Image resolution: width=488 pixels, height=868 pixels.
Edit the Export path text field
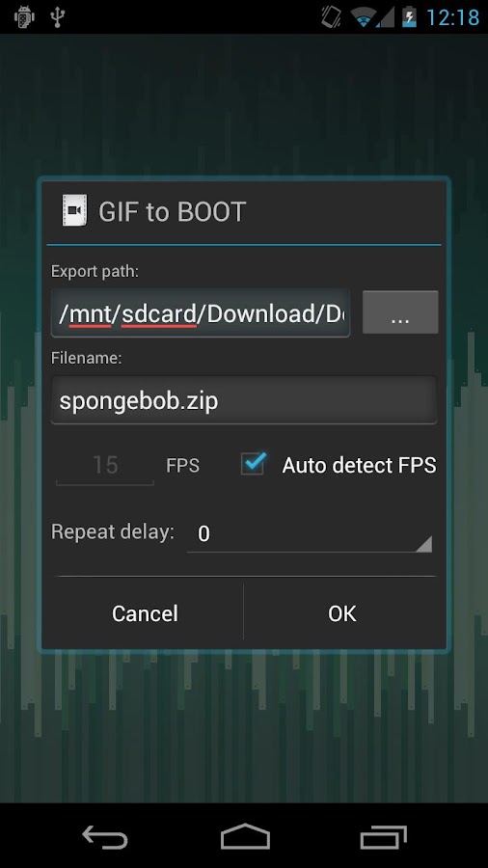click(201, 313)
